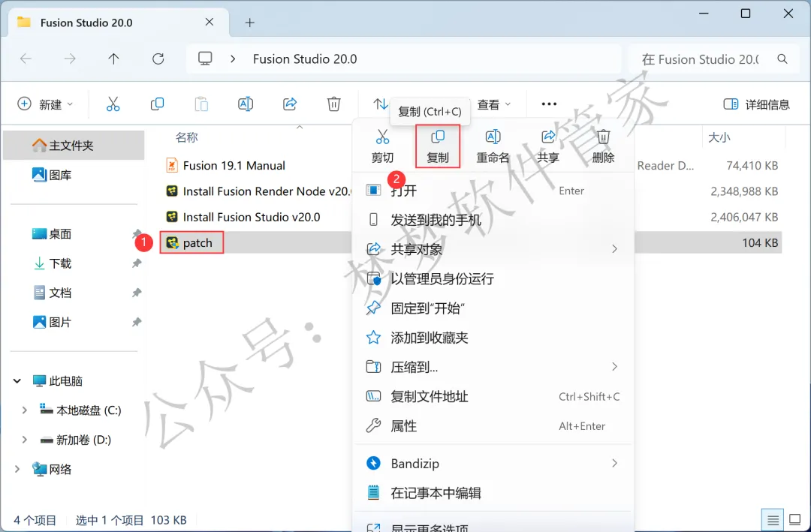This screenshot has width=811, height=532.
Task: Go back with the left arrow
Action: [26, 59]
